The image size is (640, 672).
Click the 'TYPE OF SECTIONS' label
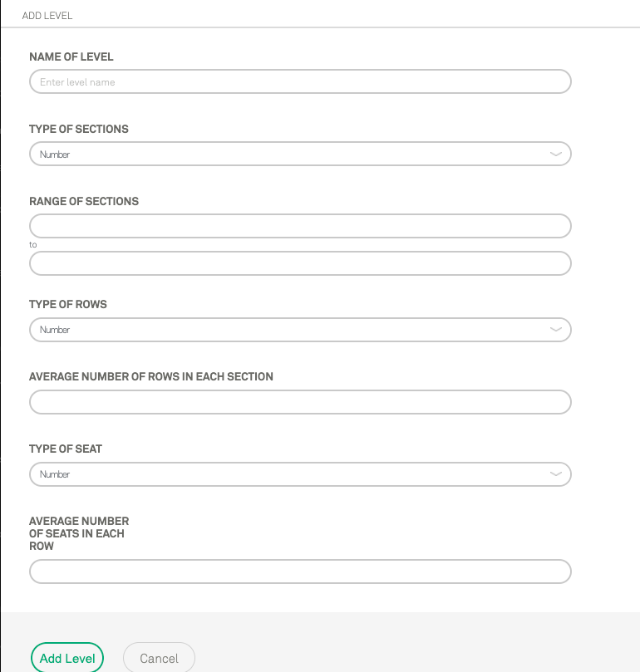click(x=79, y=130)
